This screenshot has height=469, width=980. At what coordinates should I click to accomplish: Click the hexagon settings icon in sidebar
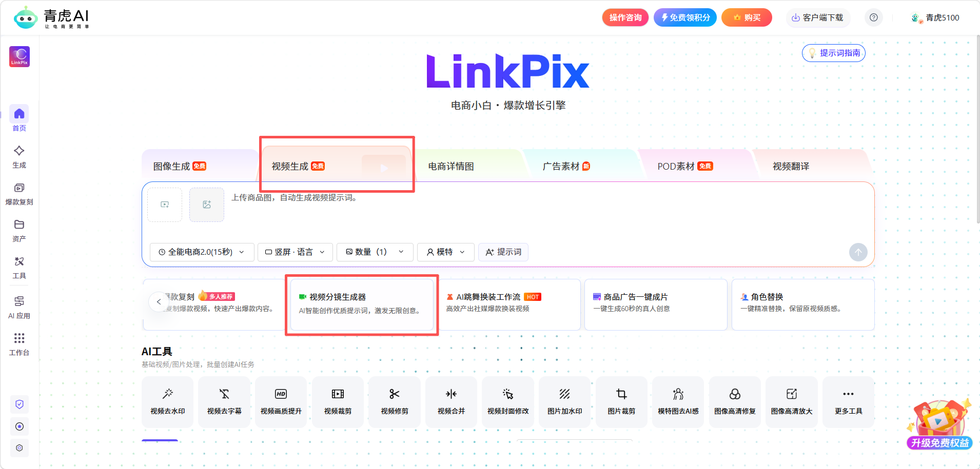coord(19,448)
